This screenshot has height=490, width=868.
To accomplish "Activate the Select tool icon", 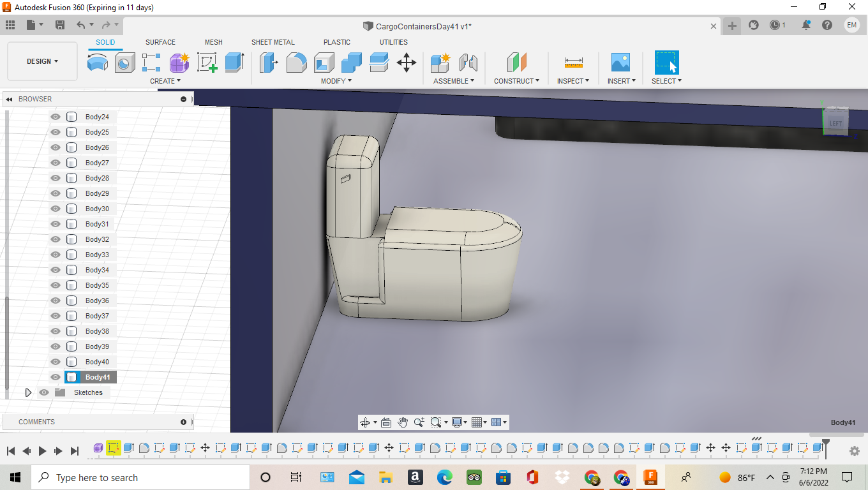I will (667, 63).
